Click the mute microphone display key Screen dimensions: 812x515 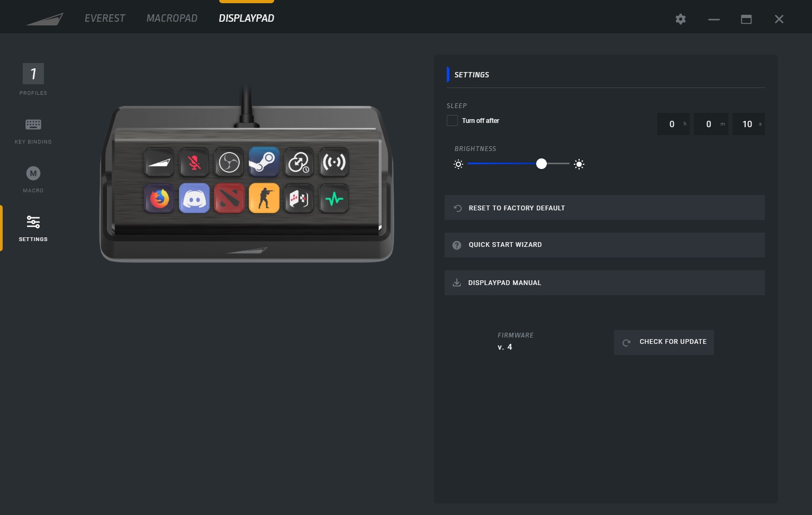click(x=194, y=162)
